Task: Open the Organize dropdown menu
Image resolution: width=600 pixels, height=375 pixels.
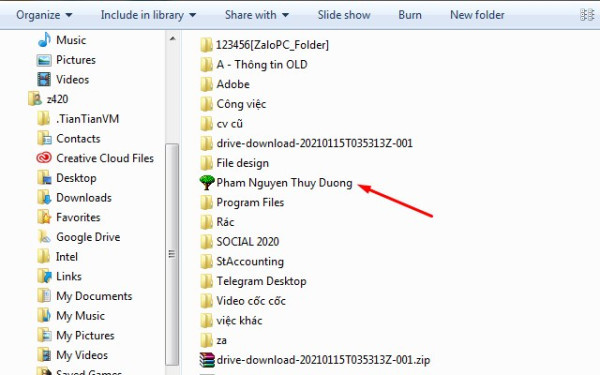Action: (44, 15)
